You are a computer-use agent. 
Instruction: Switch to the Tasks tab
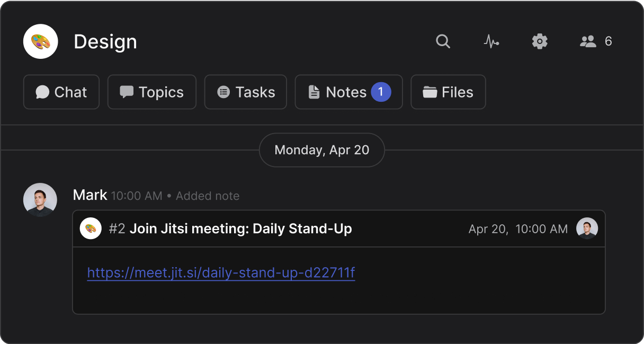point(246,92)
